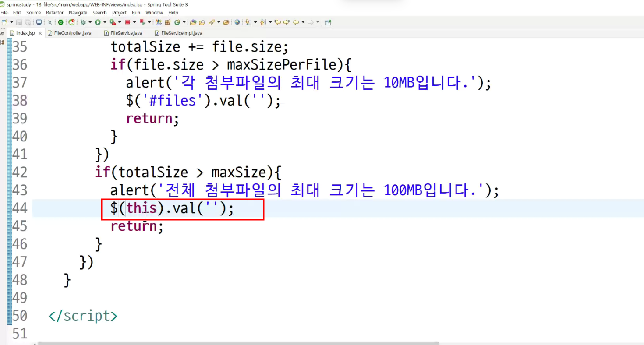Image resolution: width=644 pixels, height=345 pixels.
Task: Open the Source menu
Action: click(x=33, y=13)
